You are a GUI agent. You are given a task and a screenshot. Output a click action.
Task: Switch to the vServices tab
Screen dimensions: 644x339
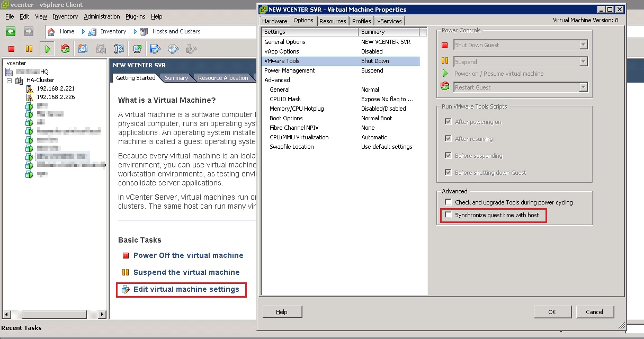(390, 21)
